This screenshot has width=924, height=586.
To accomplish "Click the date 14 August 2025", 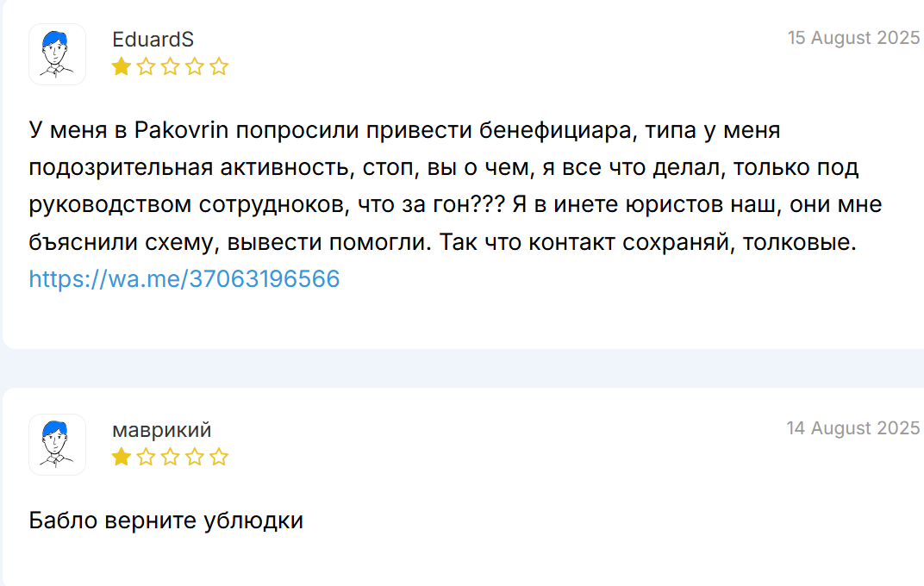I will tap(853, 428).
